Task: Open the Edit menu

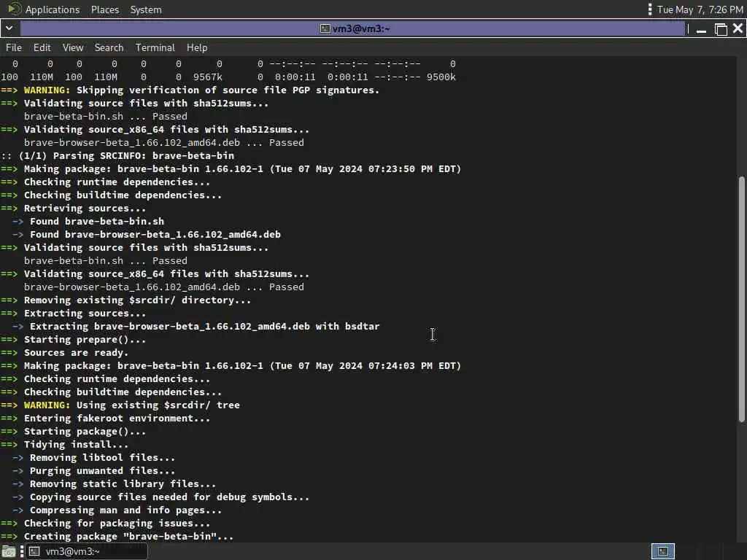Action: pyautogui.click(x=42, y=47)
